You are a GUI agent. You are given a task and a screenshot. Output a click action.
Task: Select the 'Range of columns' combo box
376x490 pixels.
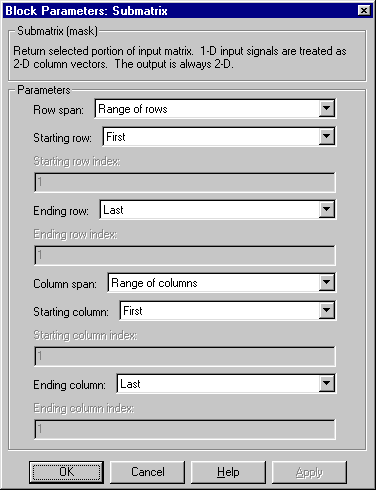[x=222, y=283]
